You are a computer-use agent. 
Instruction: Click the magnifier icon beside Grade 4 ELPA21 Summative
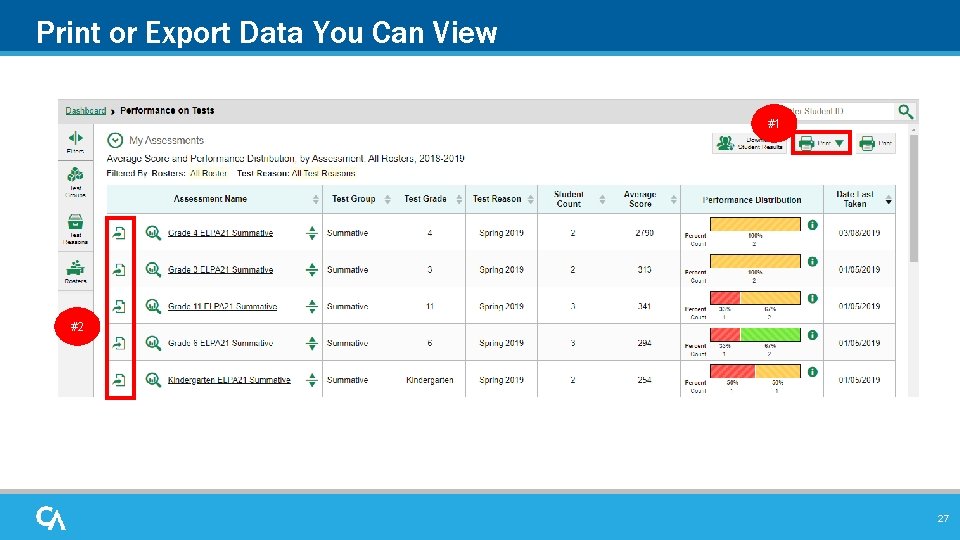[153, 233]
